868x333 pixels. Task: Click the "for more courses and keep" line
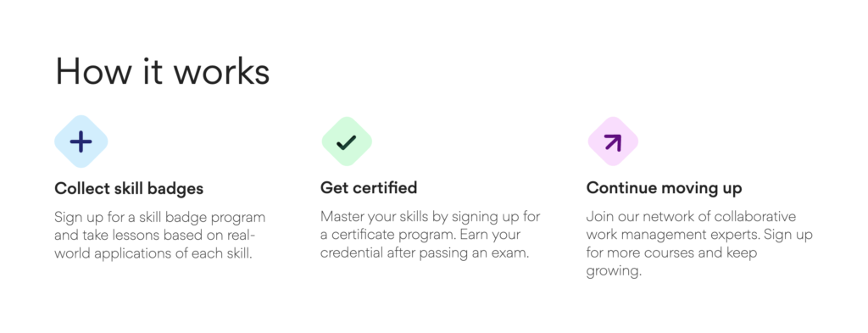click(671, 253)
